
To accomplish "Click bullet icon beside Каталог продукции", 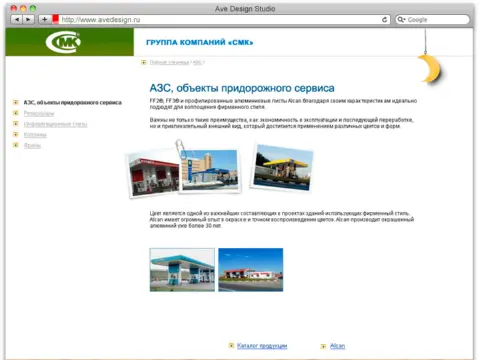I will (x=231, y=346).
